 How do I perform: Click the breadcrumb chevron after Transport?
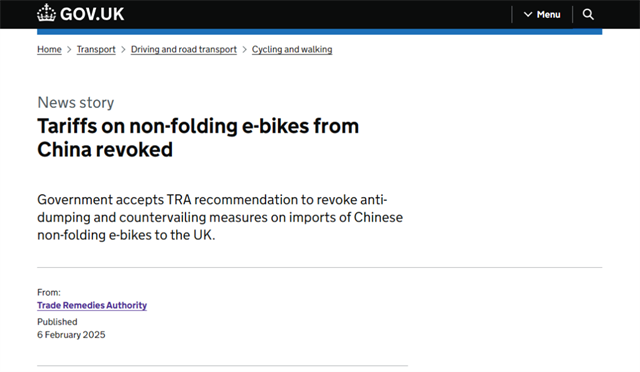tap(123, 49)
